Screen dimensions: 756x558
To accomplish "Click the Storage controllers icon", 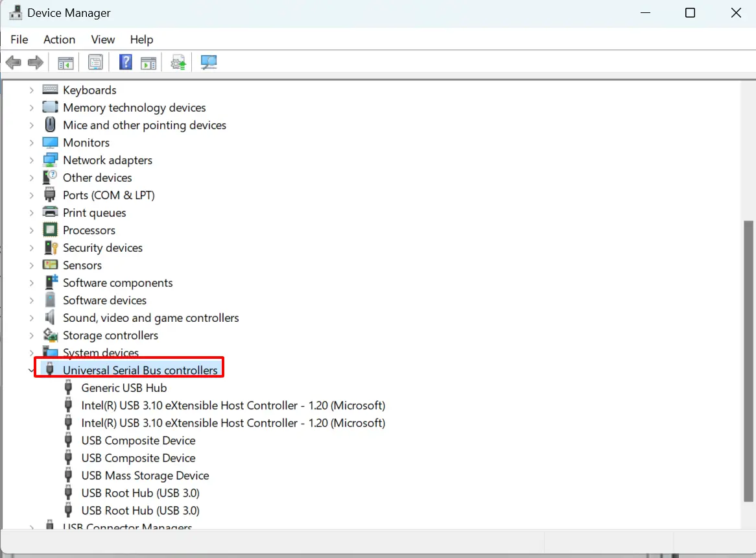I will [51, 335].
